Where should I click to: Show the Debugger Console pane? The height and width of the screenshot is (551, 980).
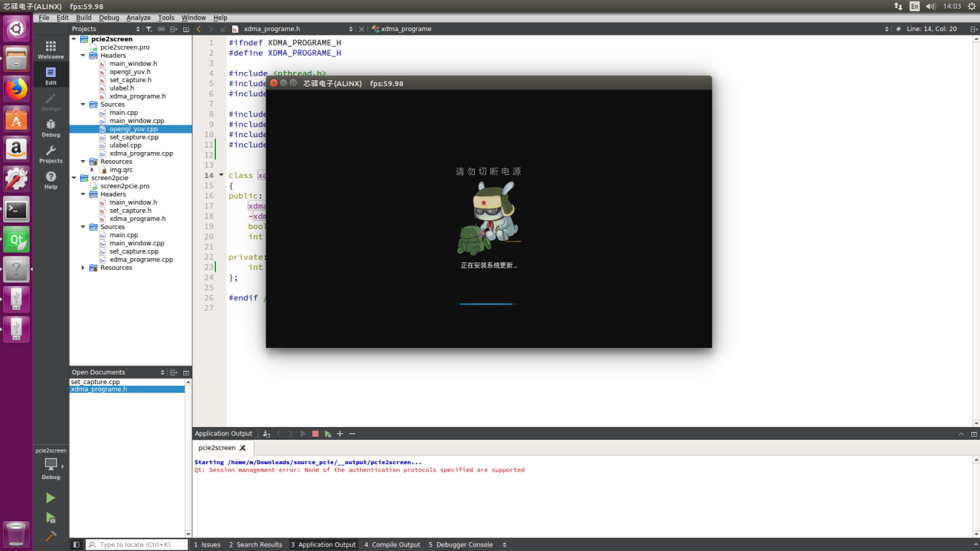[x=460, y=545]
